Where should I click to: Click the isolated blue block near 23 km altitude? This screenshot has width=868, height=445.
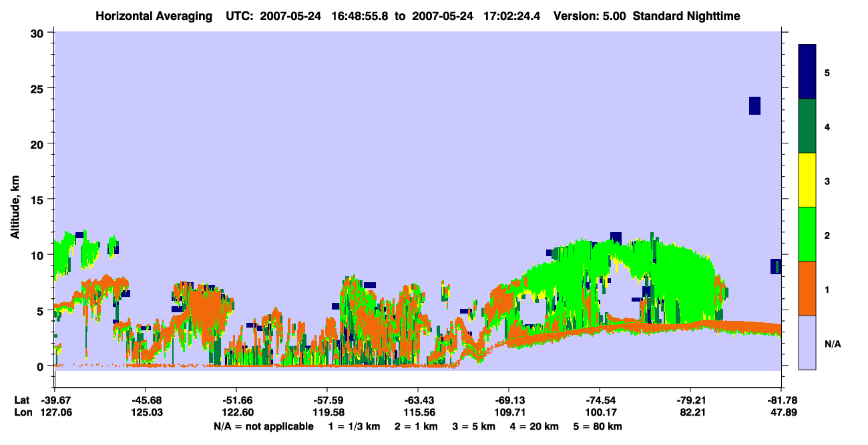754,105
